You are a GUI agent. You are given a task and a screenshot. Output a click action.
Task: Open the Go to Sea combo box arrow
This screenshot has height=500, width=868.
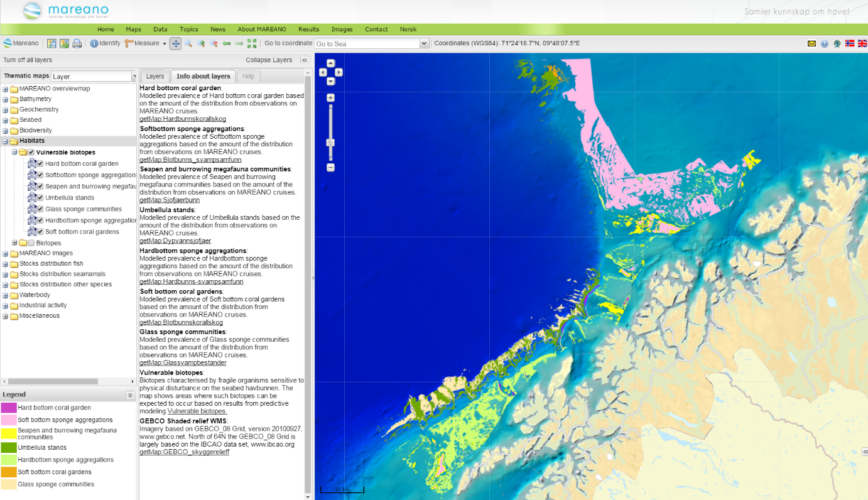(x=424, y=43)
